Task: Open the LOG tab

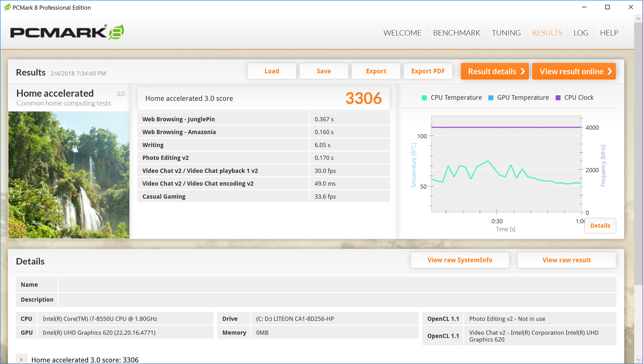Action: (581, 33)
